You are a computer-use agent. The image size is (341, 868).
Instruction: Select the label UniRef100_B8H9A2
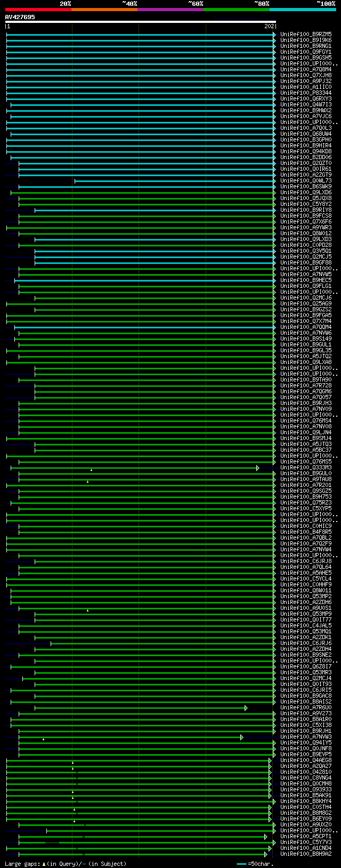click(x=306, y=854)
